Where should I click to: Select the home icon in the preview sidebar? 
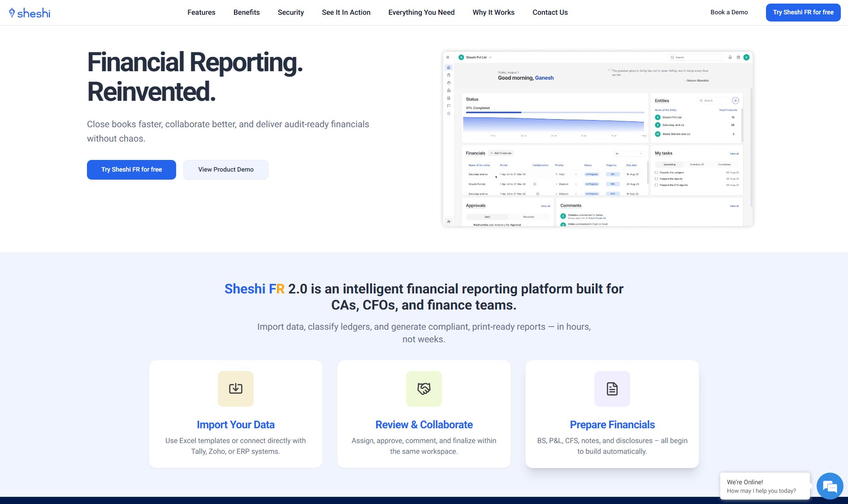click(449, 68)
